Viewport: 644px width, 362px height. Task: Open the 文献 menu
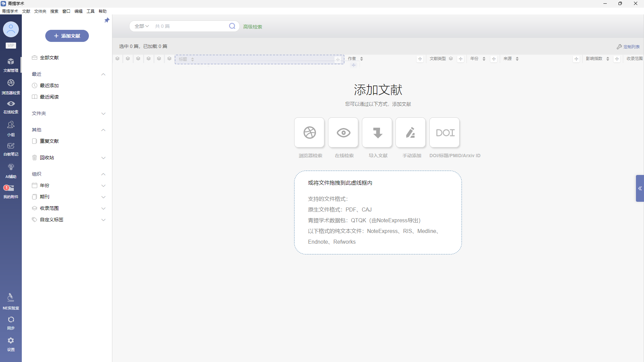pyautogui.click(x=26, y=11)
